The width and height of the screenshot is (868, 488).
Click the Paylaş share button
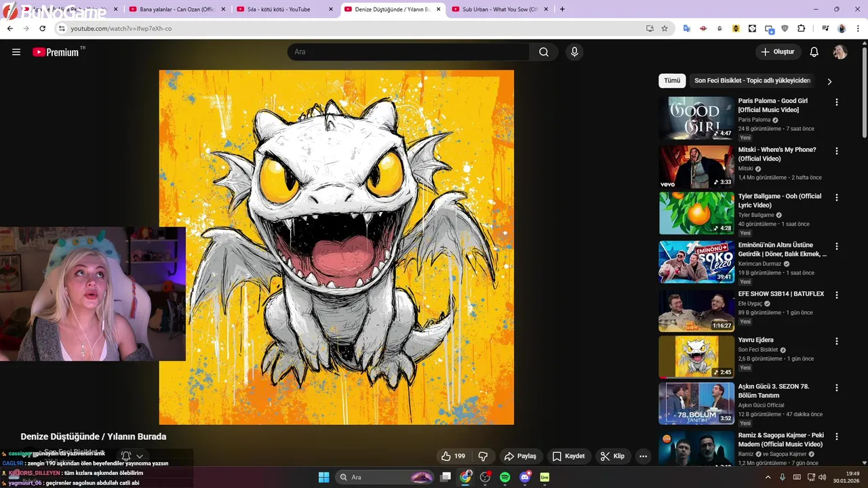coord(520,456)
